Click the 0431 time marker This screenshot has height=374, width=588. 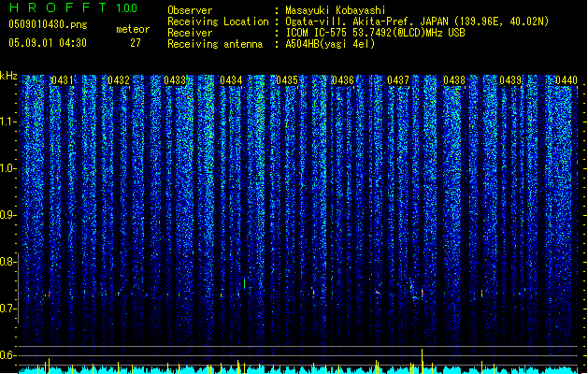pyautogui.click(x=63, y=80)
